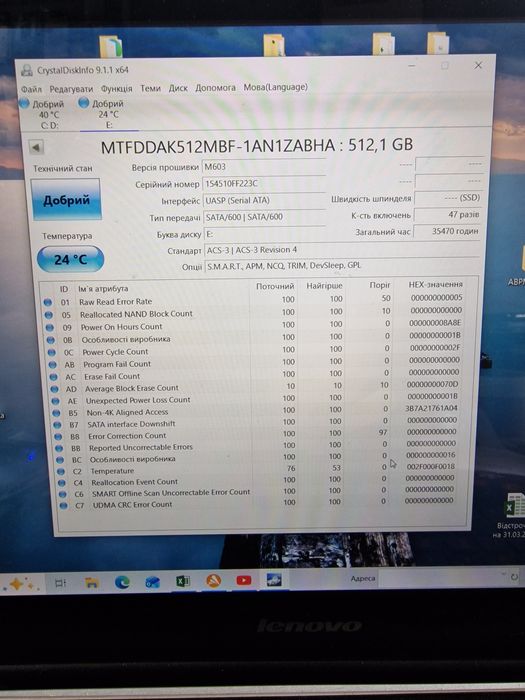The image size is (525, 700).
Task: Click the 24 °C temperature button
Action: point(71,259)
